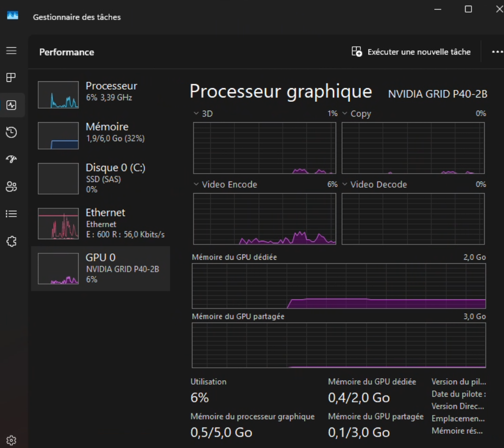Select the Processeur performance item
Image resolution: width=504 pixels, height=448 pixels.
click(x=101, y=94)
